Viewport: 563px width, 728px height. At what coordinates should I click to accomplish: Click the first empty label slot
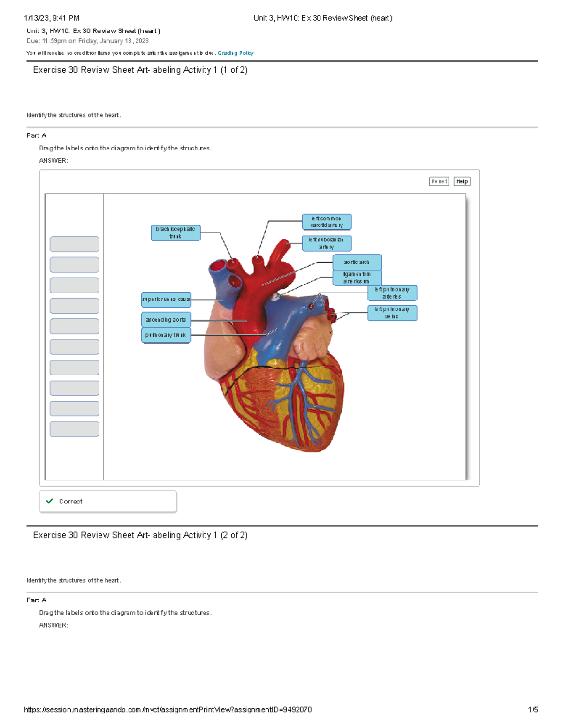pyautogui.click(x=74, y=244)
